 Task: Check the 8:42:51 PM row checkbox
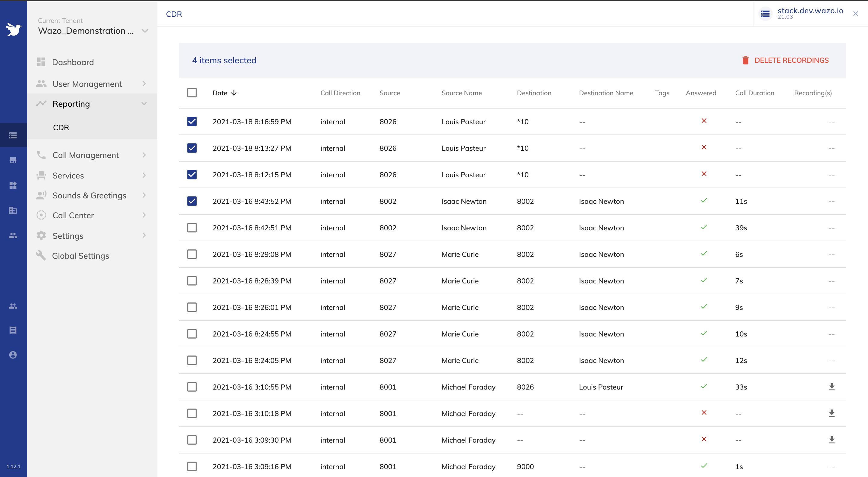[x=192, y=228]
